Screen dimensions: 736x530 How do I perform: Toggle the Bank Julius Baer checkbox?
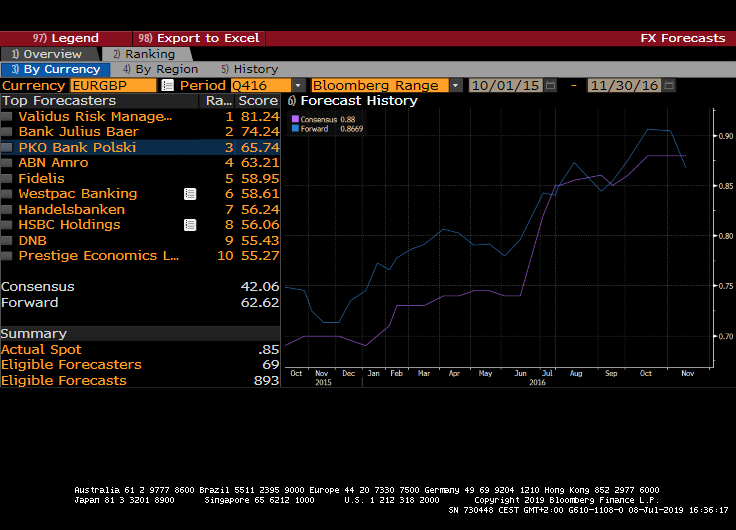pyautogui.click(x=7, y=132)
